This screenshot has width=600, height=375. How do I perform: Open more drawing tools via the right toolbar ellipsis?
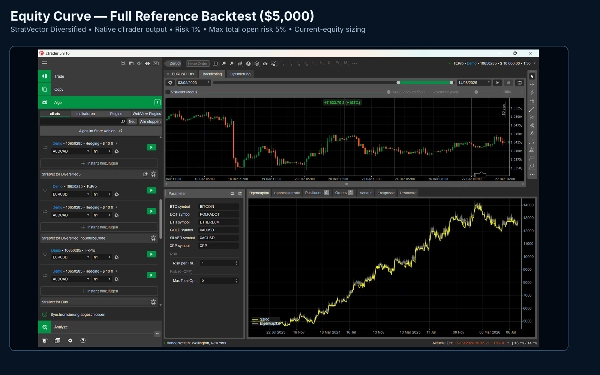[x=532, y=174]
